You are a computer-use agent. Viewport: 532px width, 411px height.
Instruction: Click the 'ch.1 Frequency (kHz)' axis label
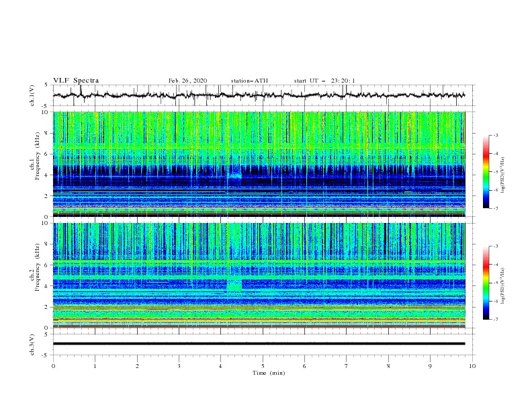click(35, 156)
